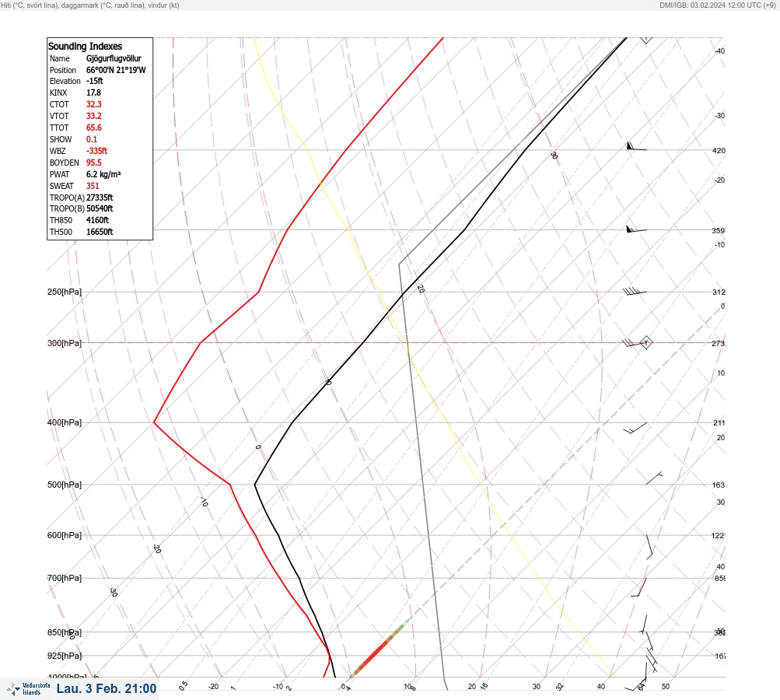Image resolution: width=780 pixels, height=700 pixels.
Task: Click the 'Lau. 3 Feb. 21:00' timestamp
Action: click(107, 688)
